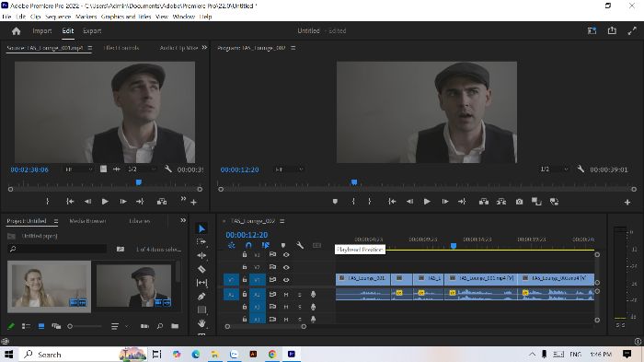The width and height of the screenshot is (644, 362).
Task: Switch Project panel to icon view
Action: (41, 326)
